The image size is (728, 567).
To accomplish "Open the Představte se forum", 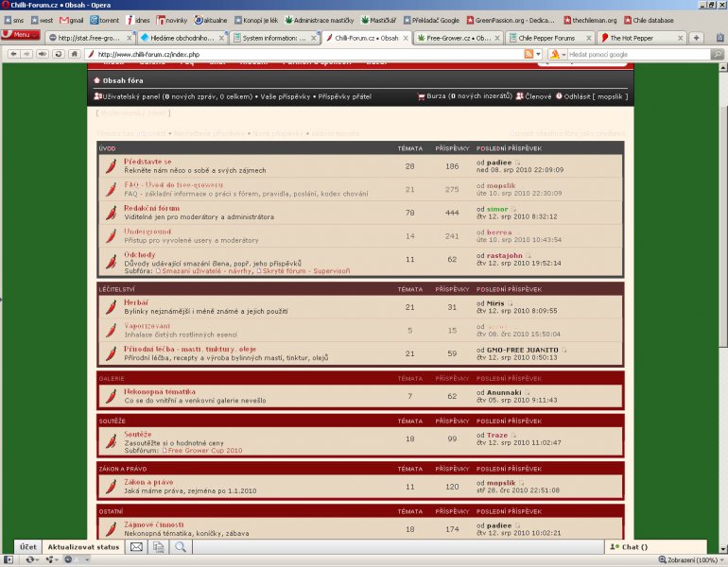I will tap(147, 162).
